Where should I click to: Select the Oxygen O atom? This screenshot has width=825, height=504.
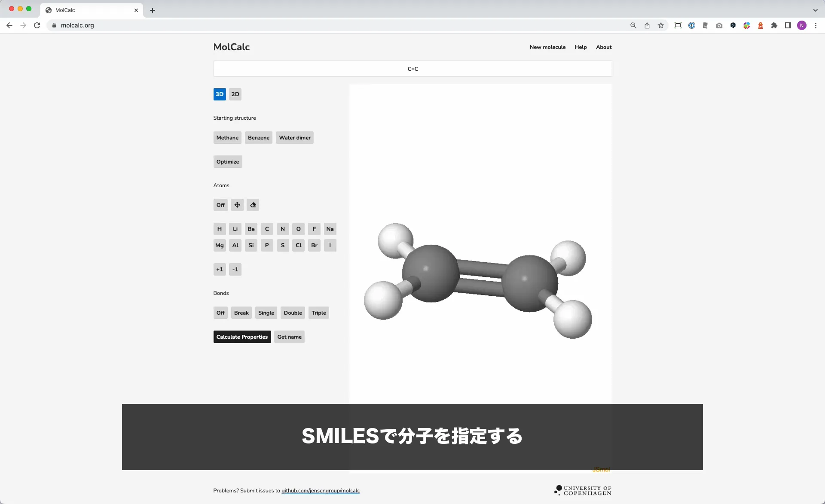(299, 229)
